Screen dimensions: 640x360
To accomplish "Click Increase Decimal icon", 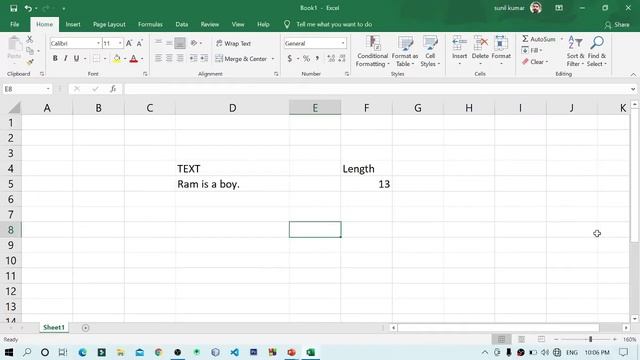I will [331, 59].
